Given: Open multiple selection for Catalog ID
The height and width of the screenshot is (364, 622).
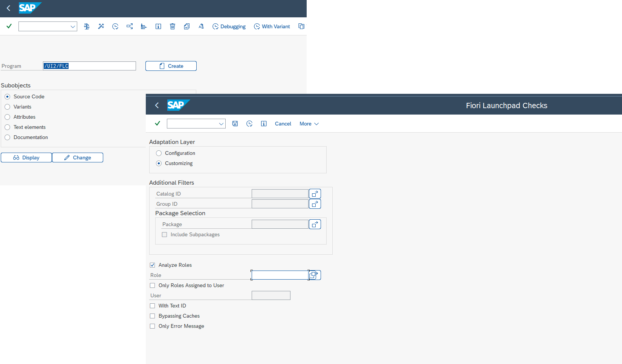Looking at the screenshot, I should [315, 194].
